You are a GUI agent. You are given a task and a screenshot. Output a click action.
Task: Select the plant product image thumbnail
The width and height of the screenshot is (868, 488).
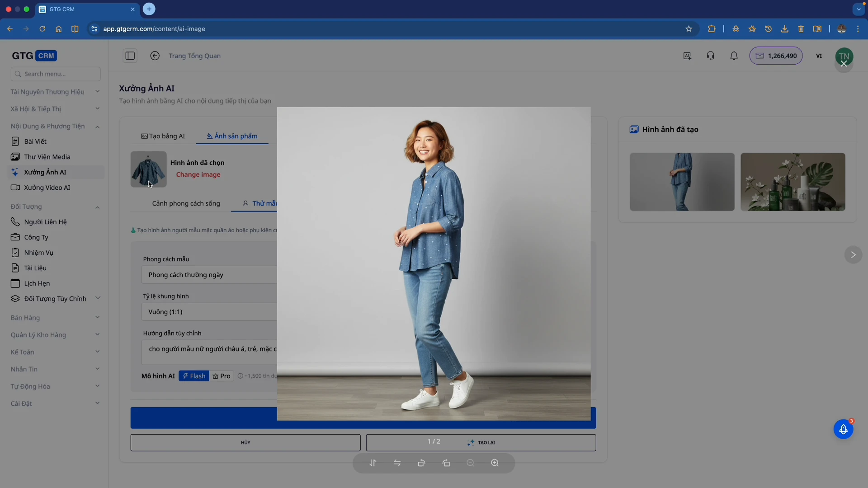tap(793, 182)
